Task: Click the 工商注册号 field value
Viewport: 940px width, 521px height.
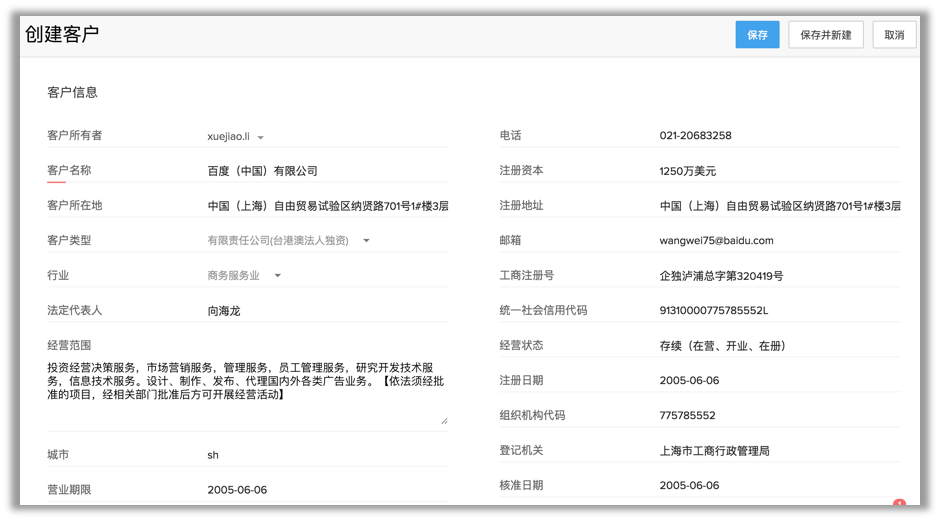Action: (x=779, y=276)
